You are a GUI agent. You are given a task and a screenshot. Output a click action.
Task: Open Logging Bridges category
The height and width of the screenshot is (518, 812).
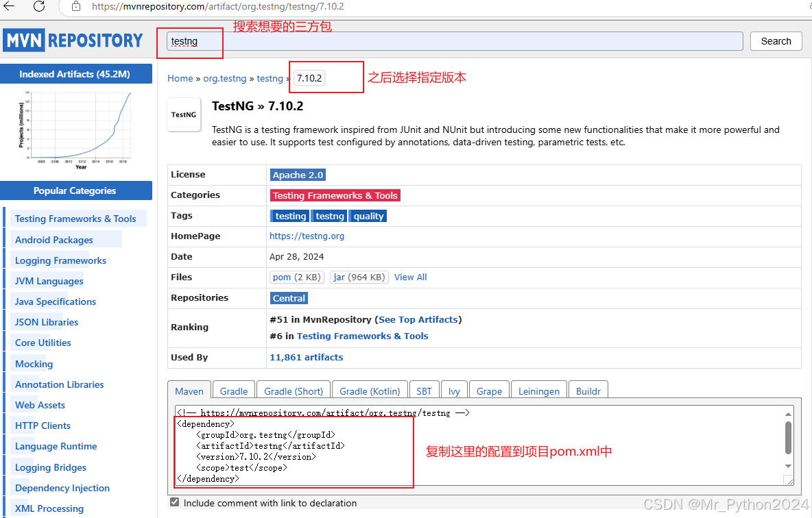51,468
